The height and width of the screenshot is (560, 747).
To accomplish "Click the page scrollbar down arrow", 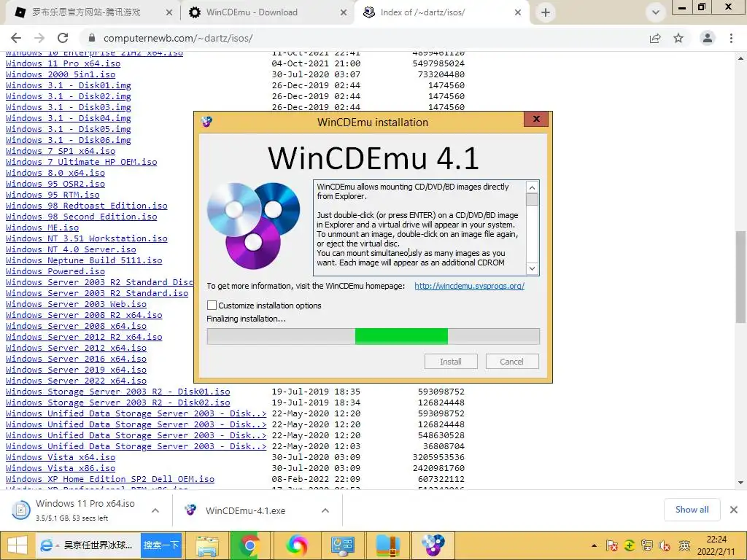I will coord(740,483).
